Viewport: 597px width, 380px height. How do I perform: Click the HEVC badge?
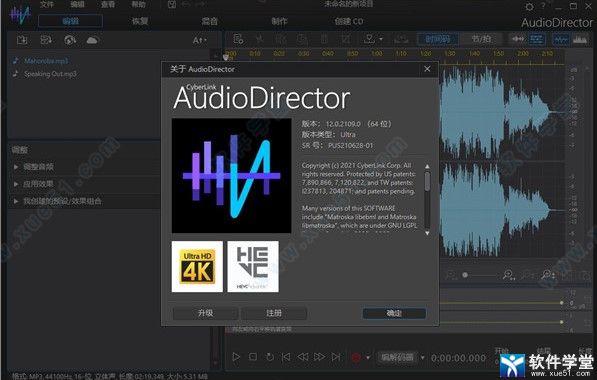[253, 267]
